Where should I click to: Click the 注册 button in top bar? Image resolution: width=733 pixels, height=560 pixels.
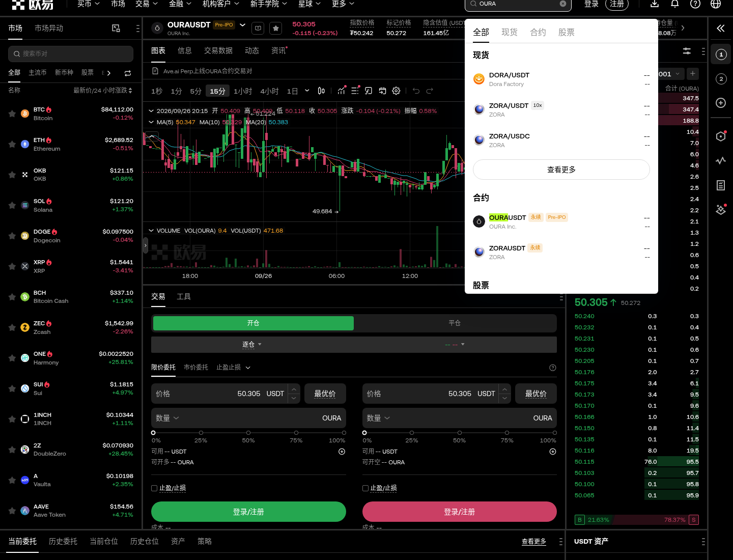click(617, 4)
